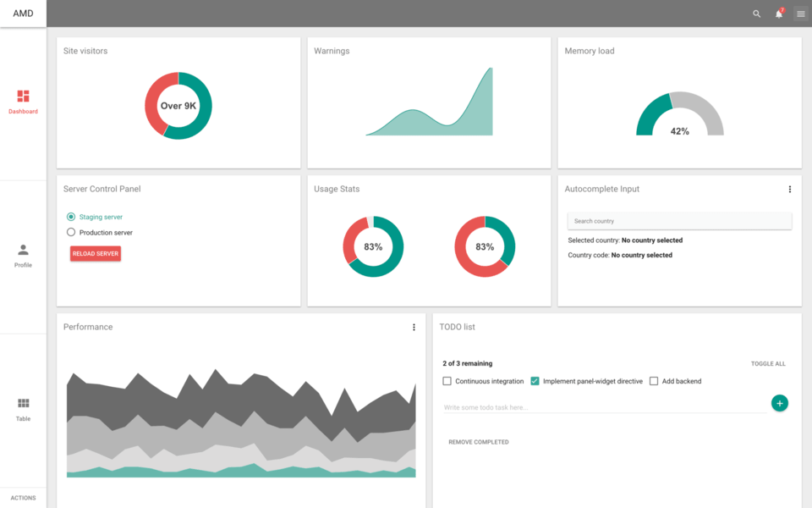Open the Performance panel options menu
This screenshot has width=812, height=508.
coord(414,327)
